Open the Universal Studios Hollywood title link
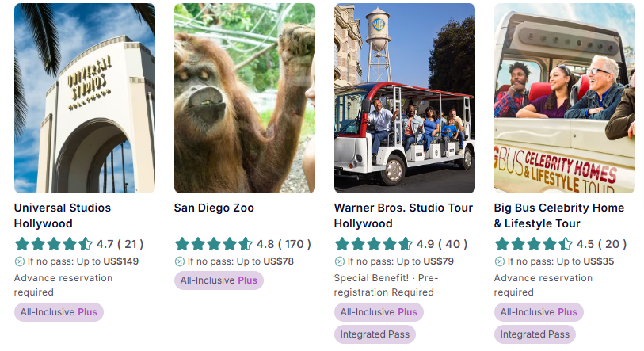This screenshot has height=351, width=644. point(63,216)
